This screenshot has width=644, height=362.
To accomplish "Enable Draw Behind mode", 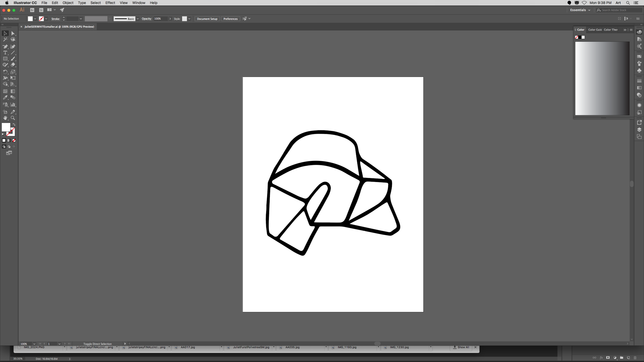I will tap(9, 147).
